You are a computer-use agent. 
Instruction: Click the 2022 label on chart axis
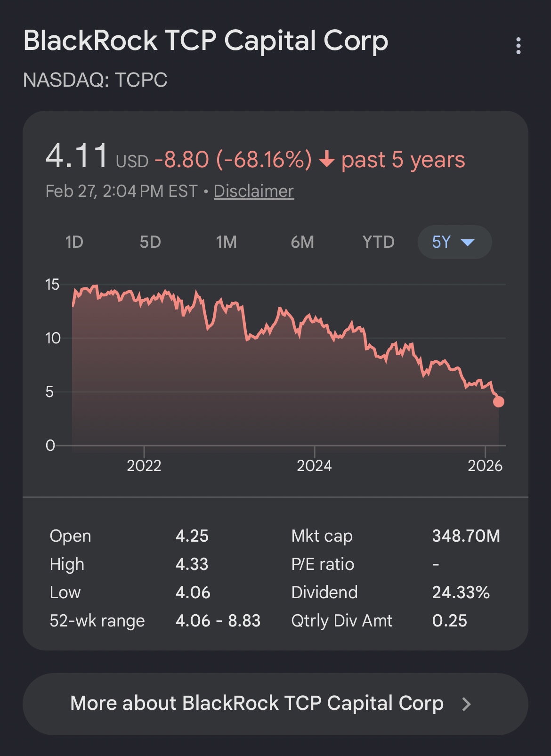tap(144, 466)
